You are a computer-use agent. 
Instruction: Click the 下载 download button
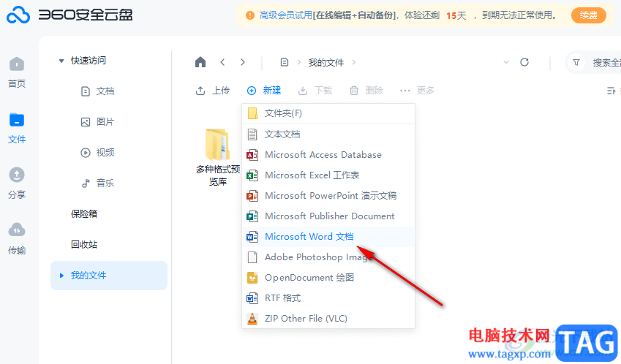(x=315, y=91)
